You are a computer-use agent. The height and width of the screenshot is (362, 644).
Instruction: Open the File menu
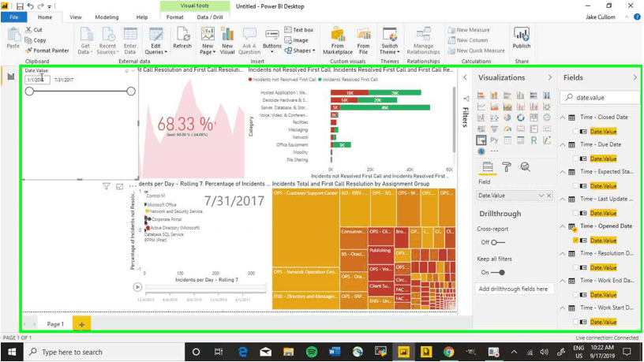[x=14, y=17]
